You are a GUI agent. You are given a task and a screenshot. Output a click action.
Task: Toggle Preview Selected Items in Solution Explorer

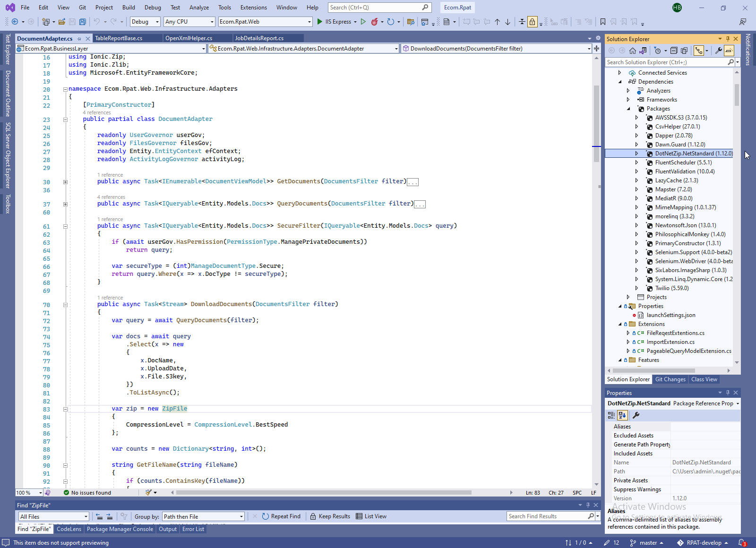coord(729,51)
